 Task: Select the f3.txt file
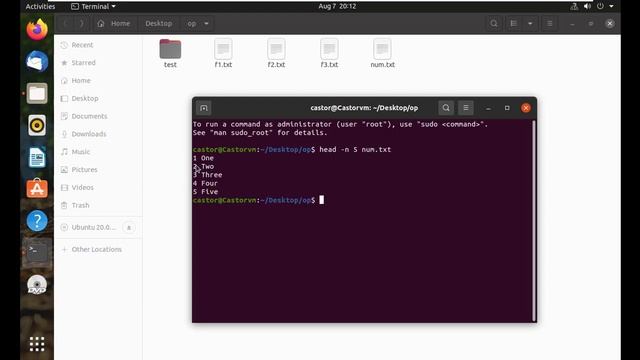329,53
